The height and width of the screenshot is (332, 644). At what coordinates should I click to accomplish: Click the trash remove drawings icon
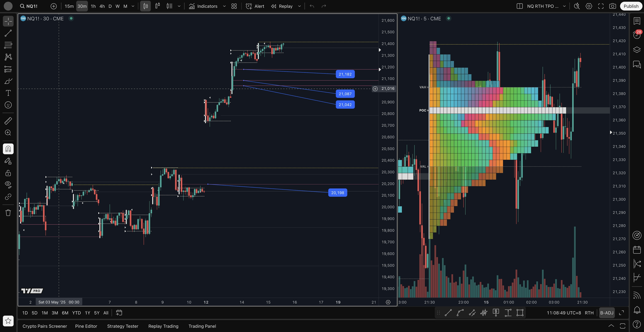[8, 213]
